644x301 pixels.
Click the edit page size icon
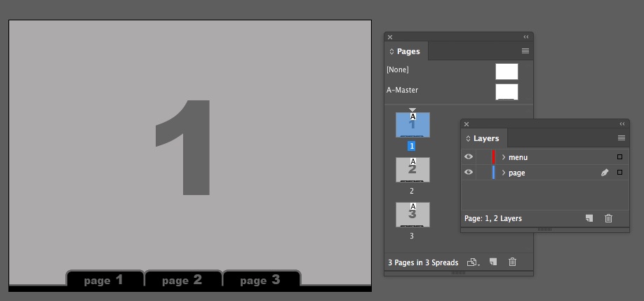click(473, 262)
